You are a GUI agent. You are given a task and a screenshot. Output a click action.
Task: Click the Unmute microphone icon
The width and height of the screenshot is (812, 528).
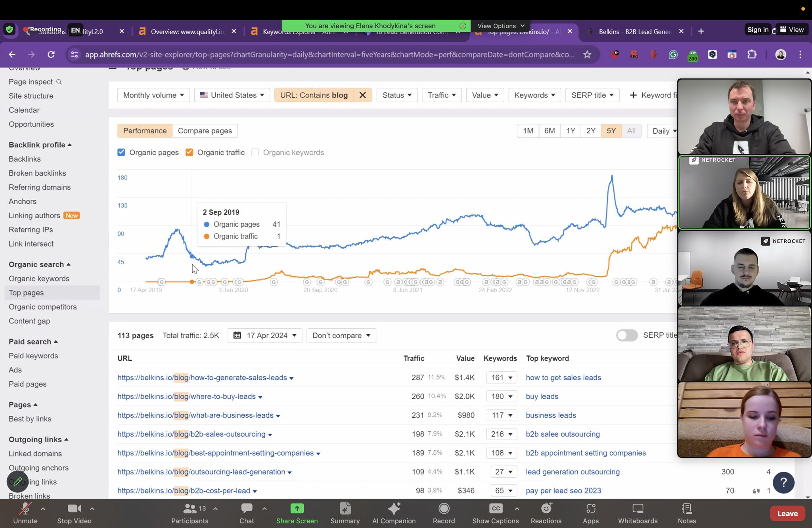tap(25, 509)
